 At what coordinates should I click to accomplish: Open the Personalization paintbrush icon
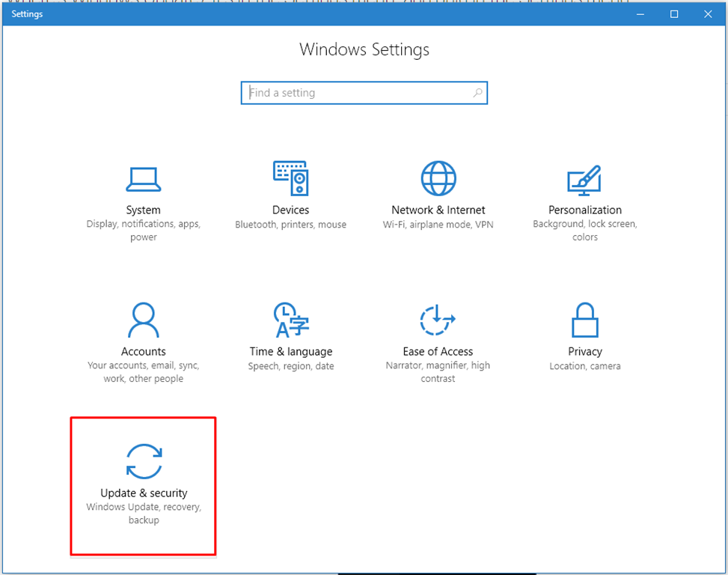tap(584, 180)
